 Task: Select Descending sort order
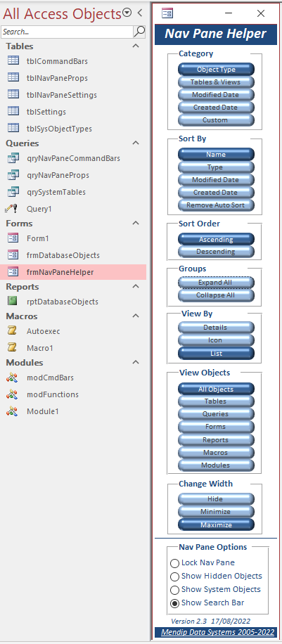216,252
